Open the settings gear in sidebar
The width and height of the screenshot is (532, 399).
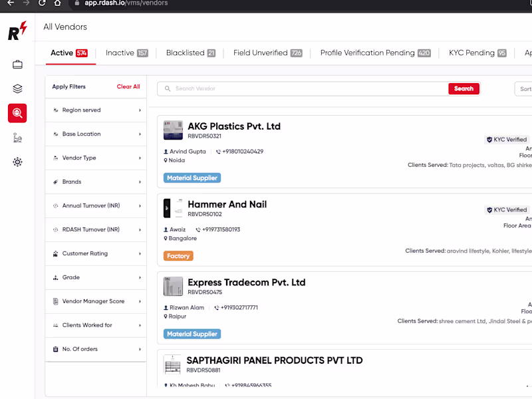17,162
